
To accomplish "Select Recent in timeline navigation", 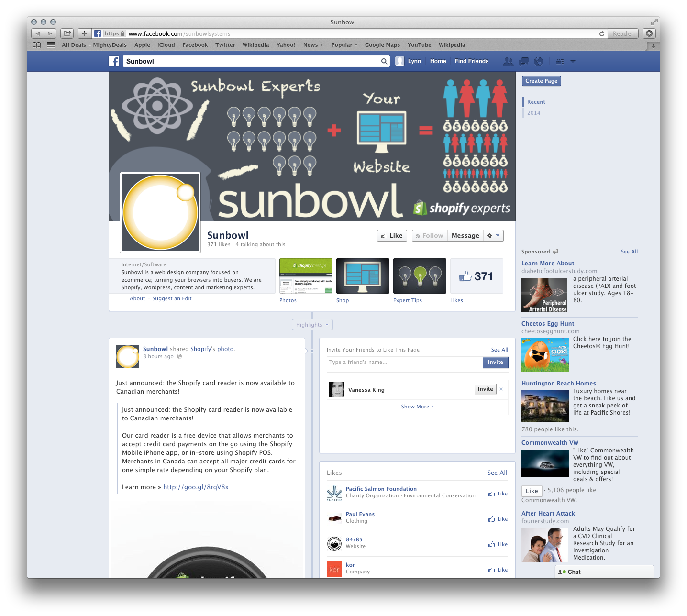I will tap(536, 102).
